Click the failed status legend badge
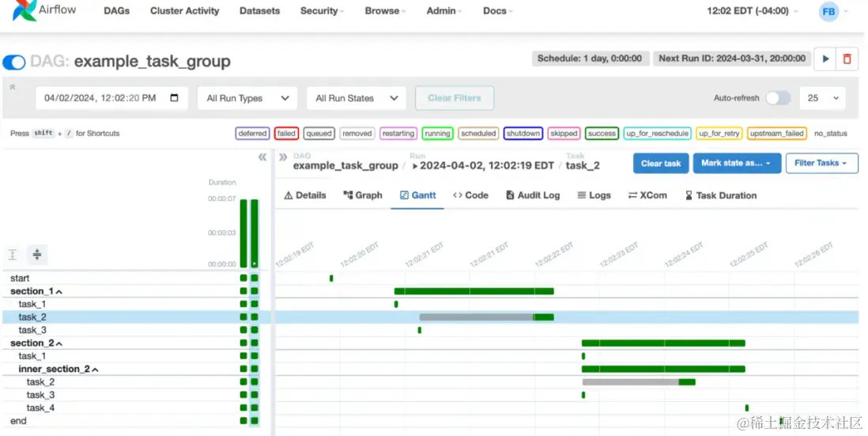The image size is (868, 436). point(286,134)
